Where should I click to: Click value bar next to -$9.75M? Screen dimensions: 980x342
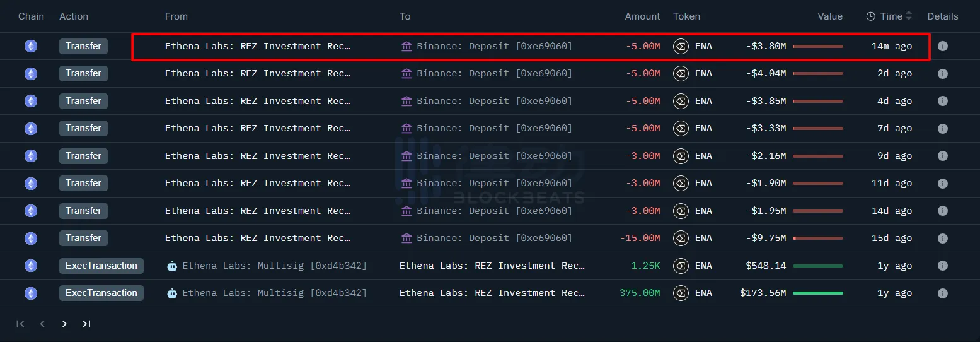click(x=817, y=239)
